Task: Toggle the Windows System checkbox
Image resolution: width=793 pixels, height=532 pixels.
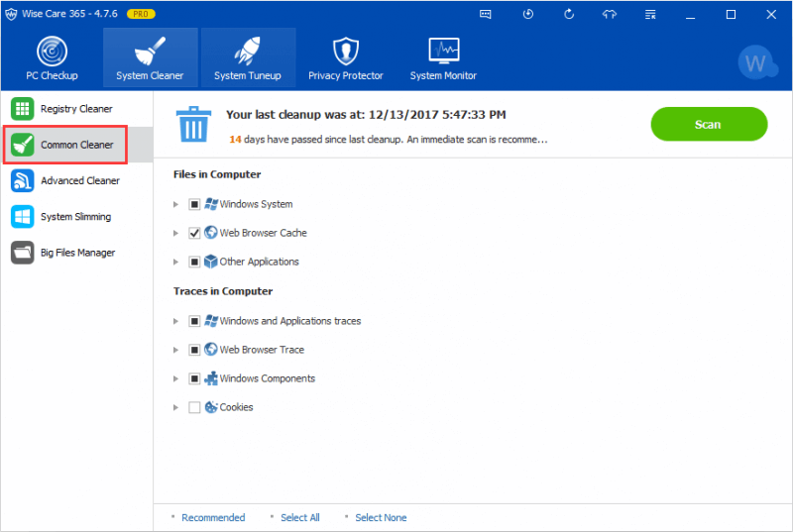Action: click(194, 204)
